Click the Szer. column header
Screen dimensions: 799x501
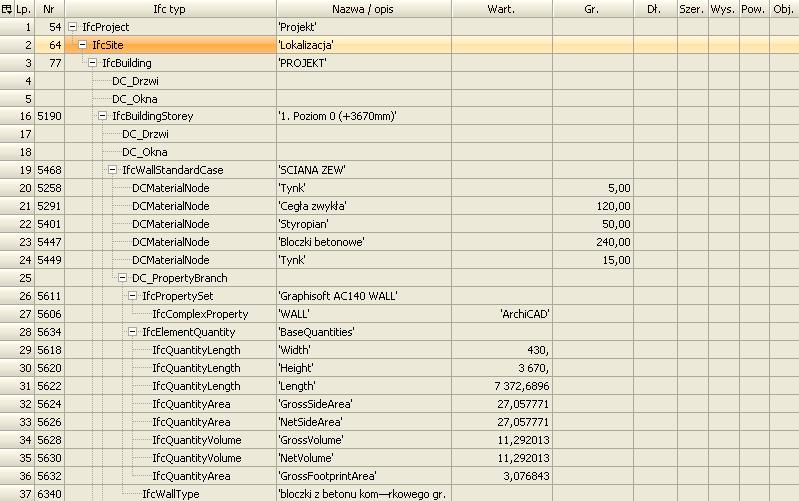(x=692, y=9)
